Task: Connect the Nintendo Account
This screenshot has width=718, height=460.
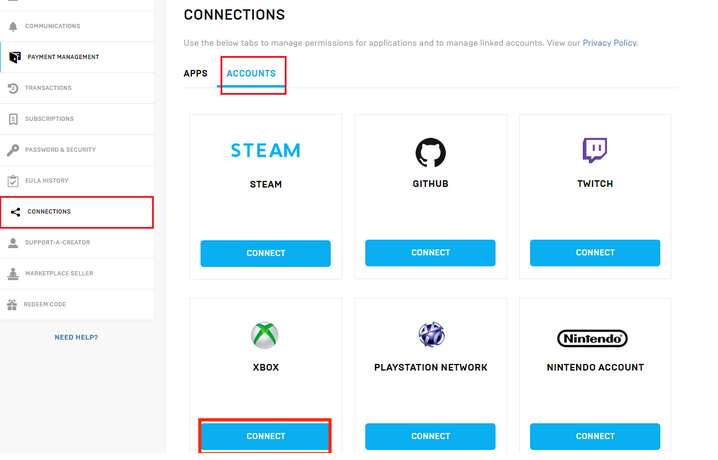Action: click(595, 436)
